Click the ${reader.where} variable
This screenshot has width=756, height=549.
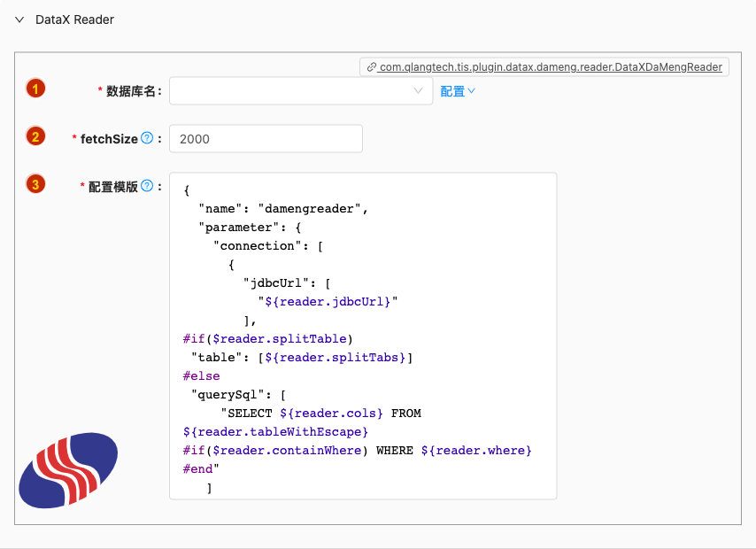tap(476, 451)
